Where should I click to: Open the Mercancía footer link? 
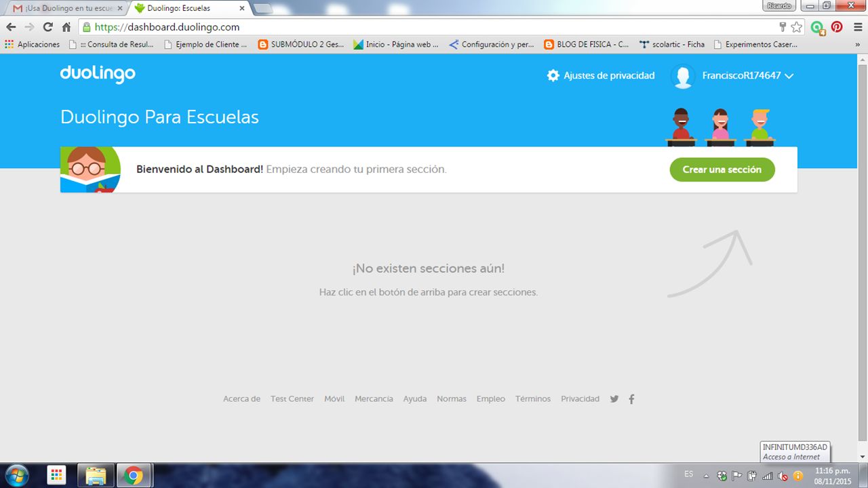pos(374,399)
